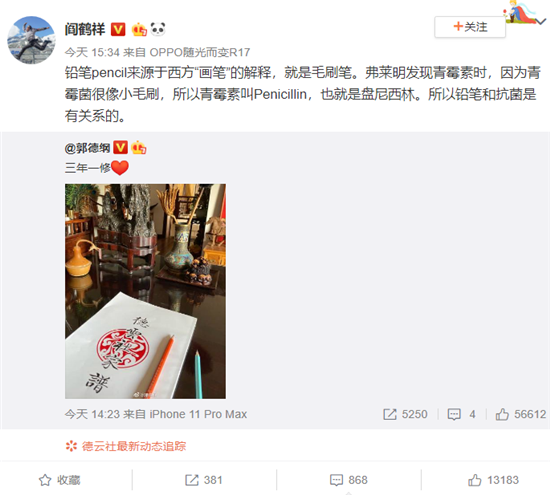
Task: Open the original post time 今天 14:23
Action: pyautogui.click(x=92, y=414)
